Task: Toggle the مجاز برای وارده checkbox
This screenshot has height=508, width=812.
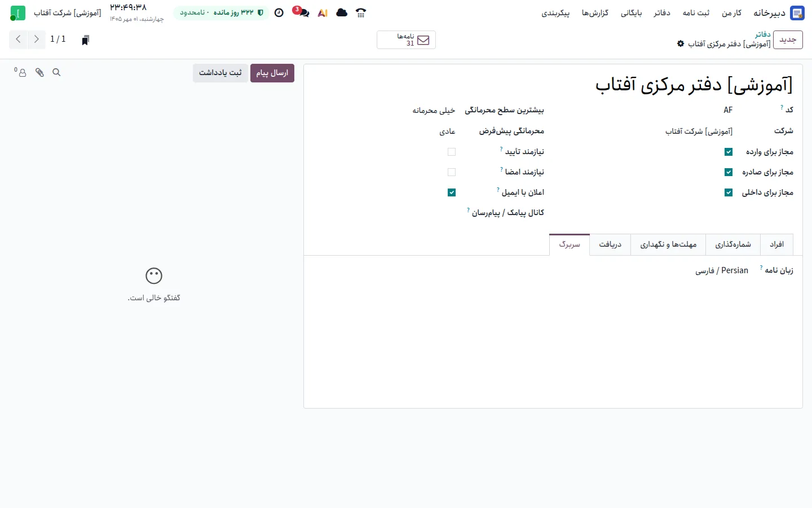Action: 729,152
